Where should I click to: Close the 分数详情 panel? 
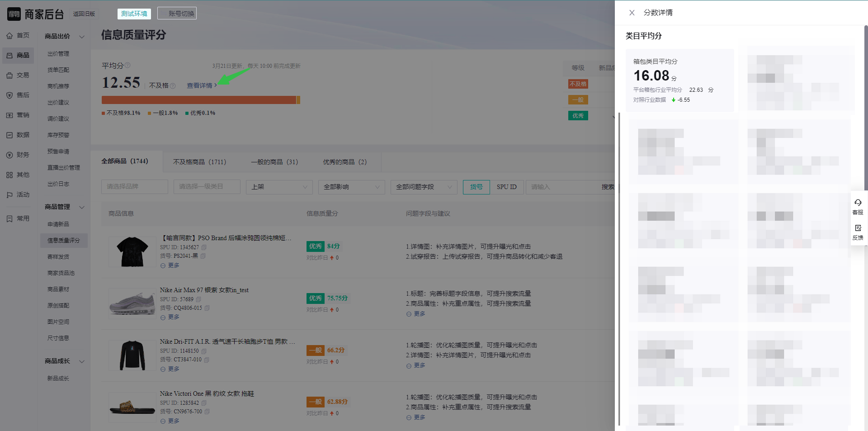tap(632, 13)
